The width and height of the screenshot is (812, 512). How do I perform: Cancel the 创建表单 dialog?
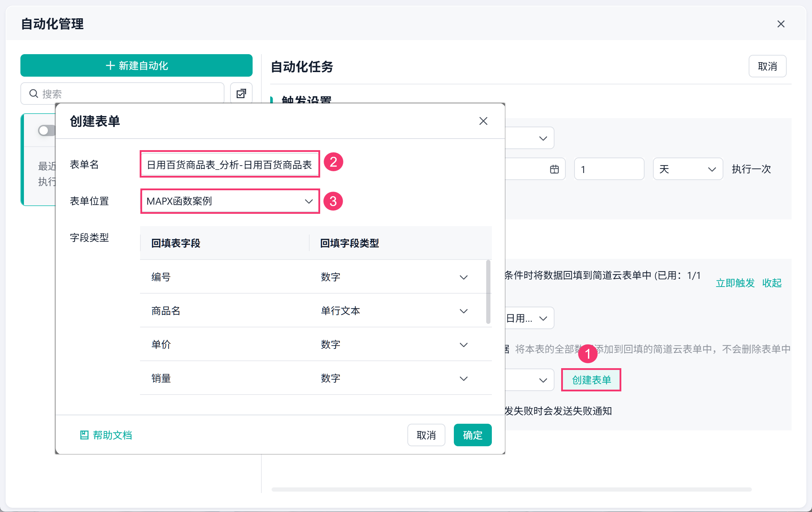click(x=426, y=435)
